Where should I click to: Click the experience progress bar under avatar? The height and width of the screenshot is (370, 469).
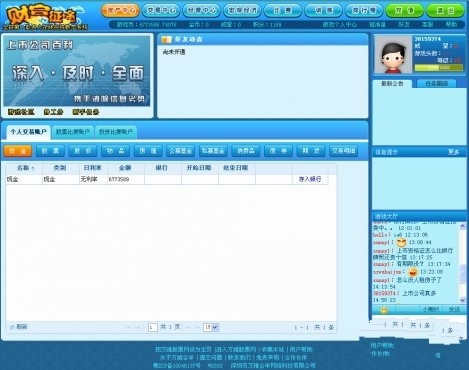point(438,68)
